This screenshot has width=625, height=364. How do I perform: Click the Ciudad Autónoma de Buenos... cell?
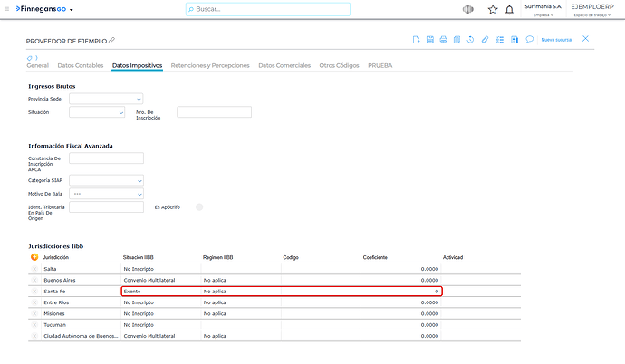click(x=82, y=336)
